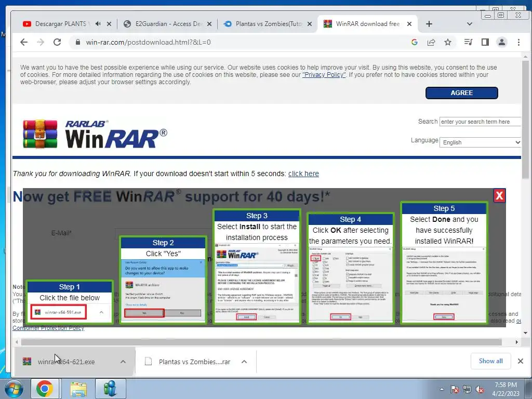Open media control icon in toolbar
Image resolution: width=532 pixels, height=399 pixels.
tap(468, 42)
